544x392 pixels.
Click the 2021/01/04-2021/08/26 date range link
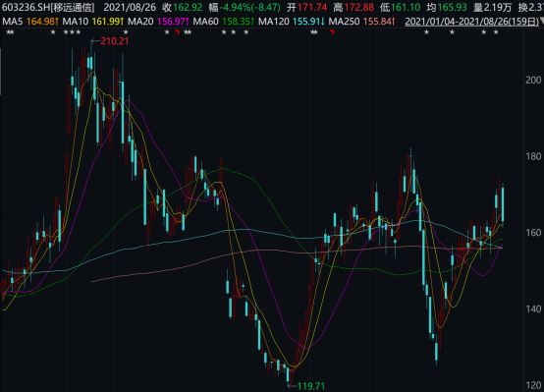tap(471, 22)
